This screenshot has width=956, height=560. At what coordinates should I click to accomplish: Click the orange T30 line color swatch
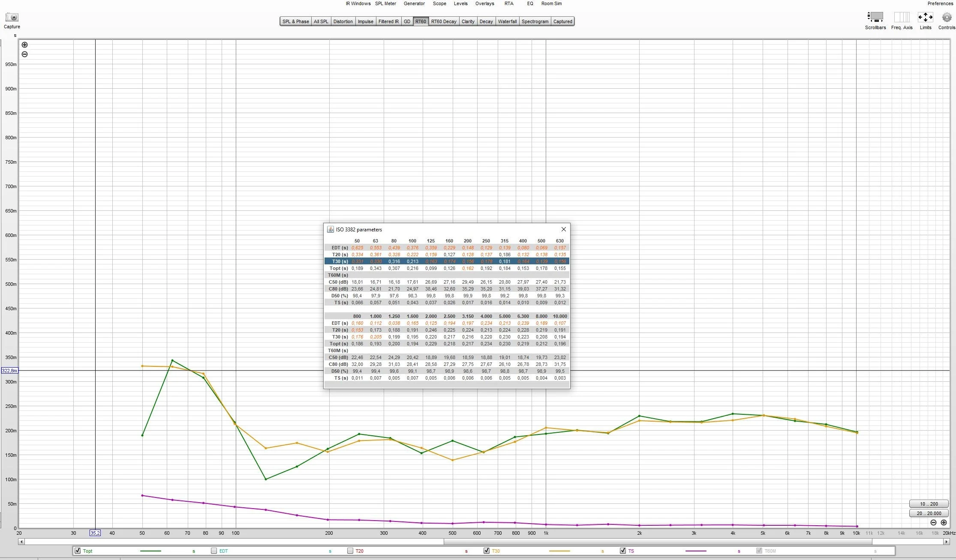pos(559,551)
